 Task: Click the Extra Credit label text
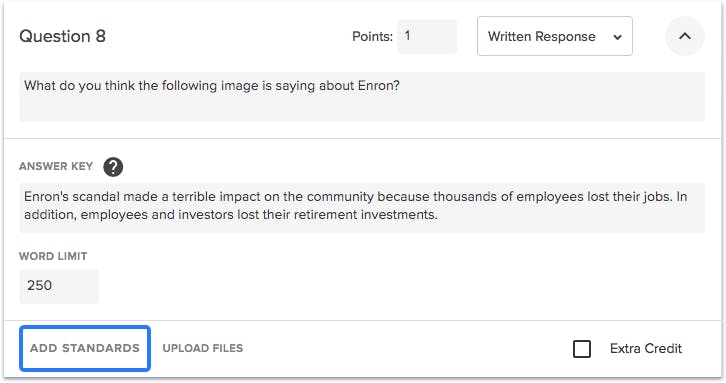click(x=645, y=348)
